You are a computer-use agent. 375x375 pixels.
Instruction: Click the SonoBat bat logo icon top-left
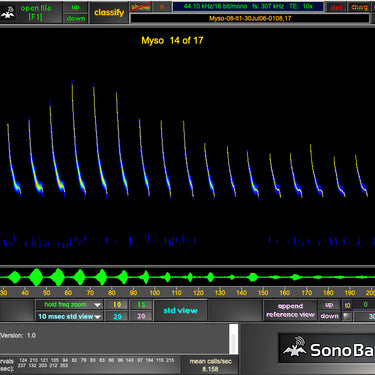[x=7, y=13]
